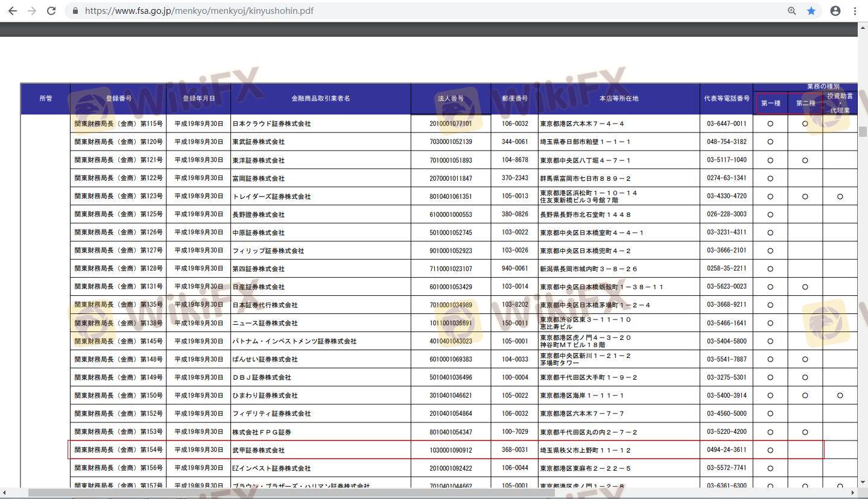Click the vertical scrollbar thumb

point(863,132)
